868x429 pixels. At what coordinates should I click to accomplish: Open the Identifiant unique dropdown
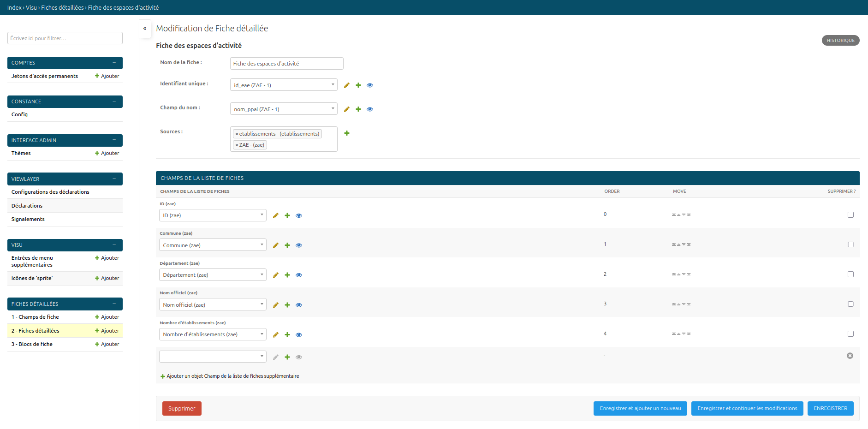click(284, 85)
